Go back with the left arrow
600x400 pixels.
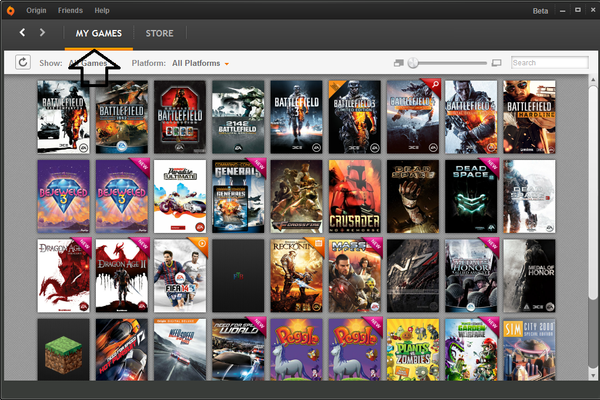click(22, 33)
